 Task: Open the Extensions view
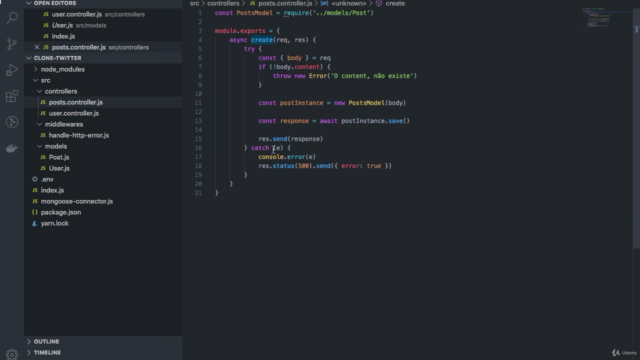tap(12, 96)
